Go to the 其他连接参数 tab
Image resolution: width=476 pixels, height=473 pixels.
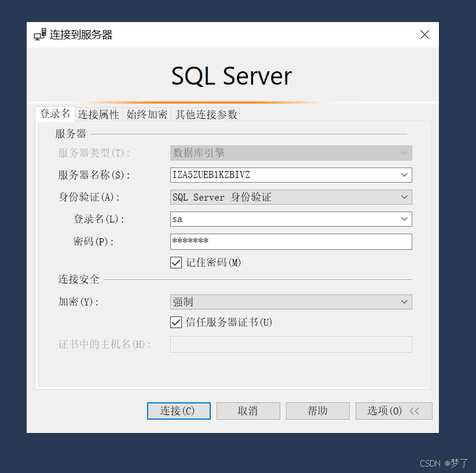[x=206, y=115]
